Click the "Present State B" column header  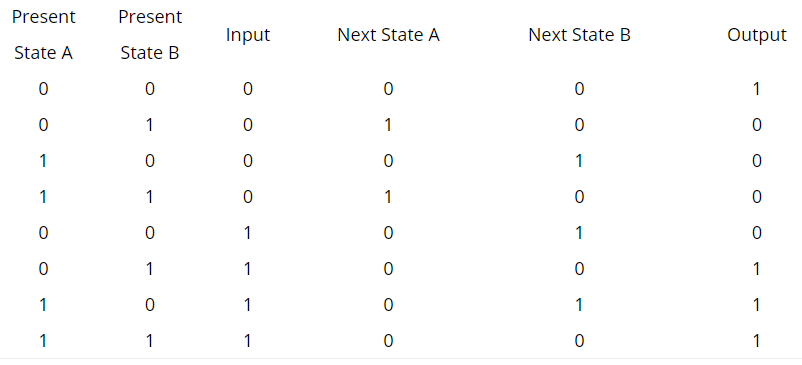150,35
